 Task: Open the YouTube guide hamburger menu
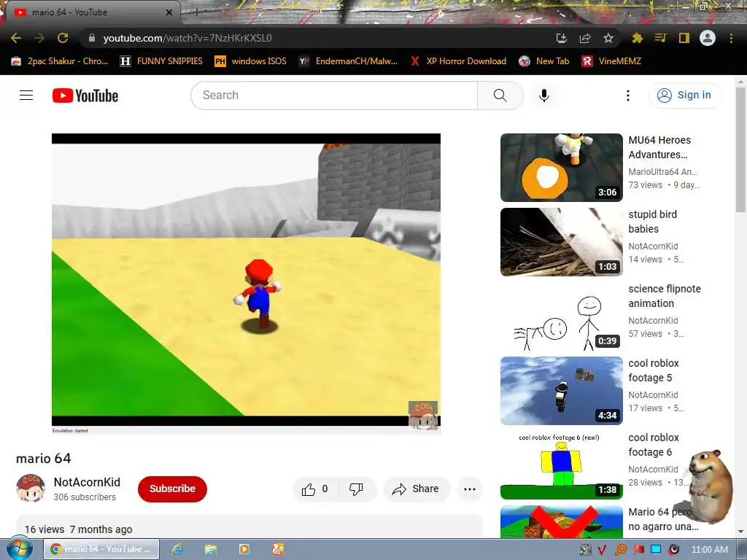pos(26,96)
